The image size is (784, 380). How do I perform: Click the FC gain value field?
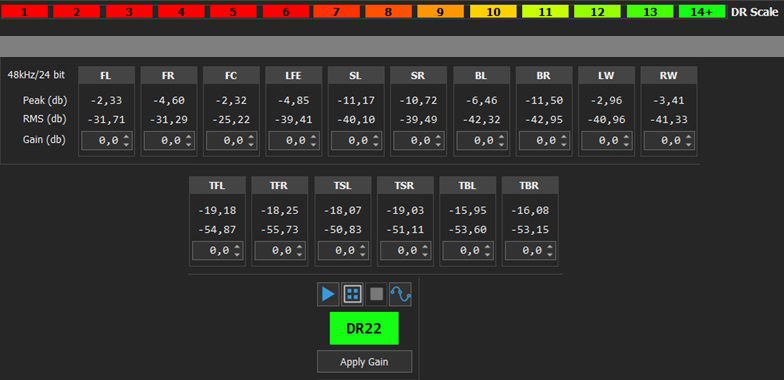point(232,140)
